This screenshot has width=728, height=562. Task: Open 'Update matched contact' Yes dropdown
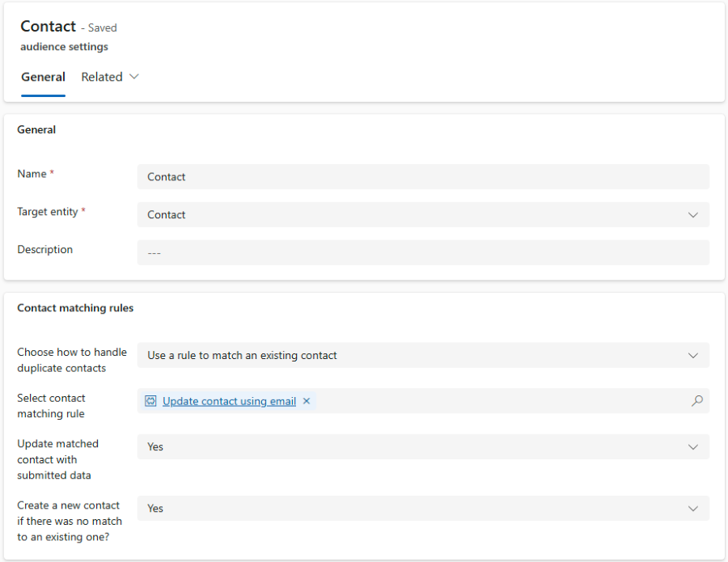(x=423, y=447)
